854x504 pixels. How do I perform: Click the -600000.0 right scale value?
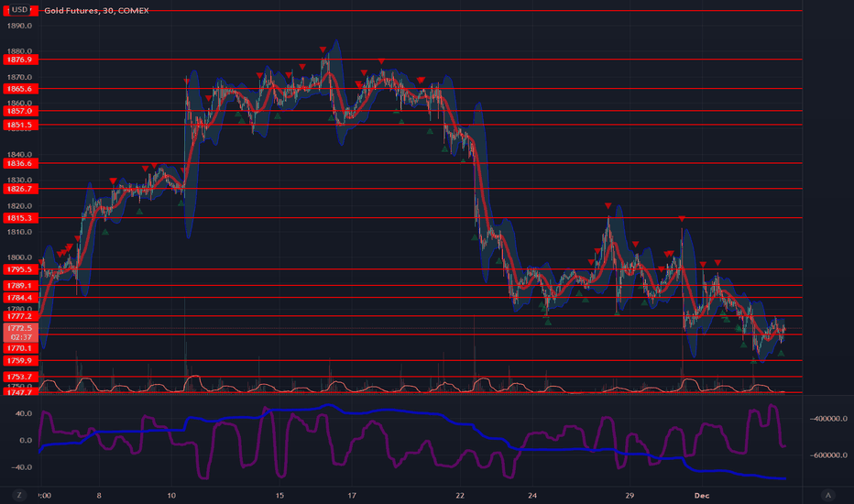coord(827,455)
